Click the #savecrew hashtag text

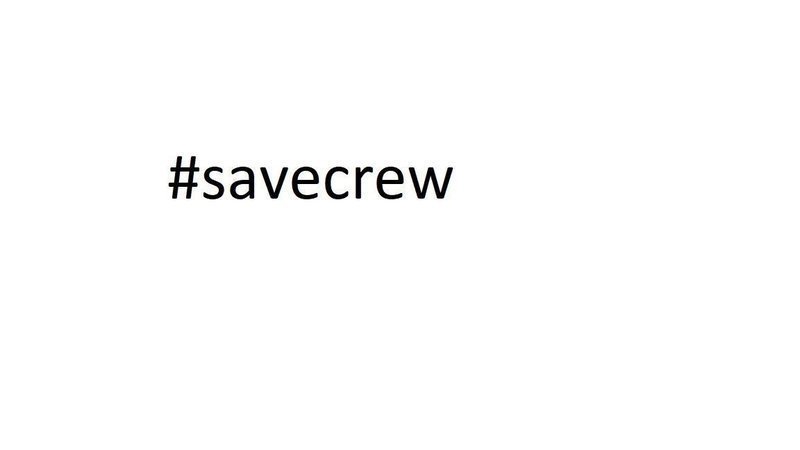(x=311, y=179)
